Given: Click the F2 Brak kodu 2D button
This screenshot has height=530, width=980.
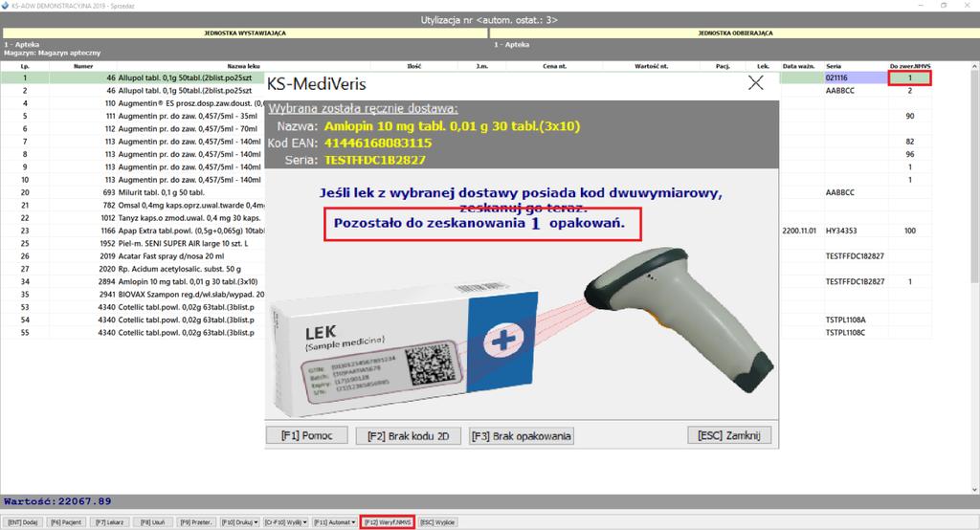Looking at the screenshot, I should pyautogui.click(x=409, y=435).
